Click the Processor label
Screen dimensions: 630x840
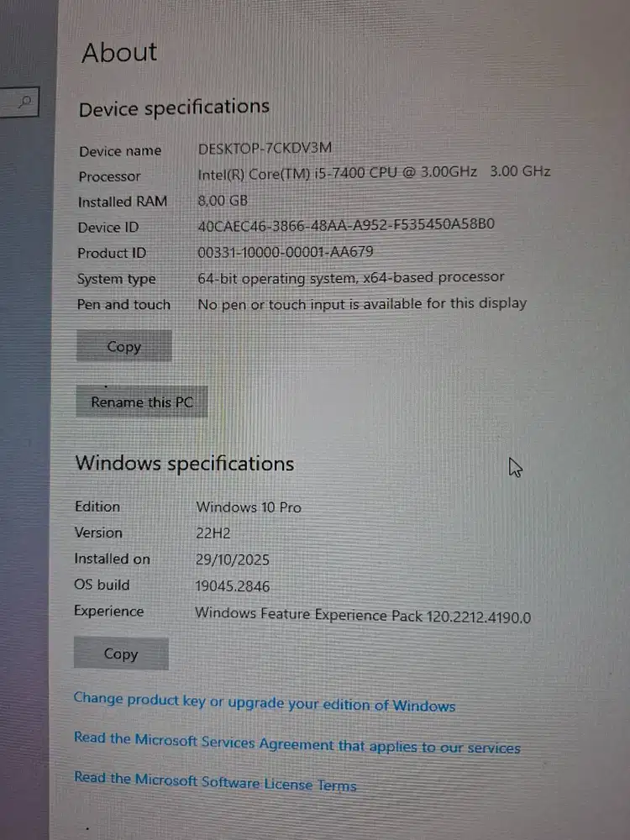click(x=109, y=176)
